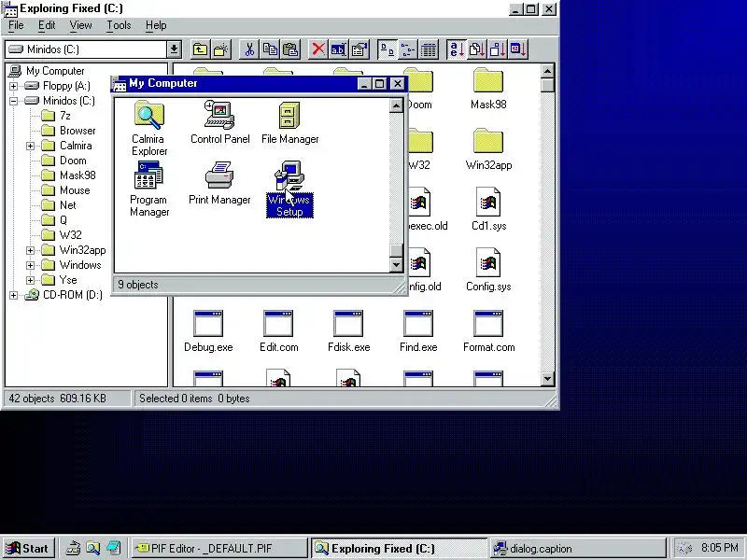This screenshot has width=747, height=560.
Task: Select the Find.exe file
Action: [418, 331]
